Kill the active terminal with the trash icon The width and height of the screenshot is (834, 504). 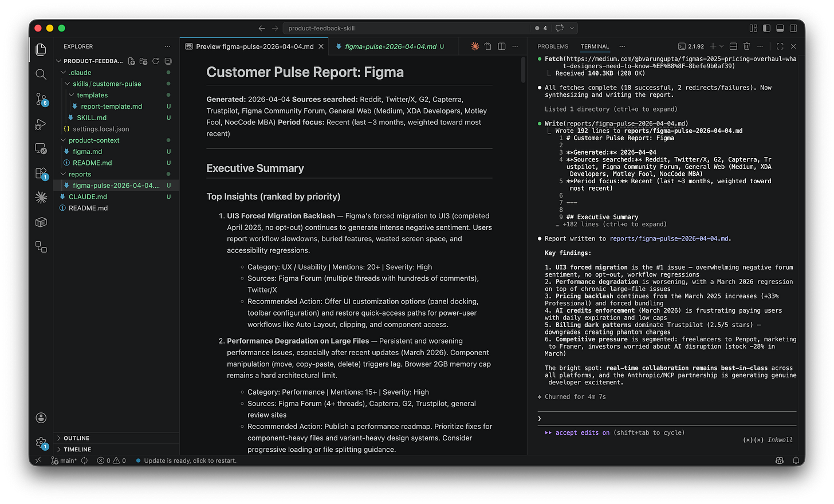pos(746,46)
